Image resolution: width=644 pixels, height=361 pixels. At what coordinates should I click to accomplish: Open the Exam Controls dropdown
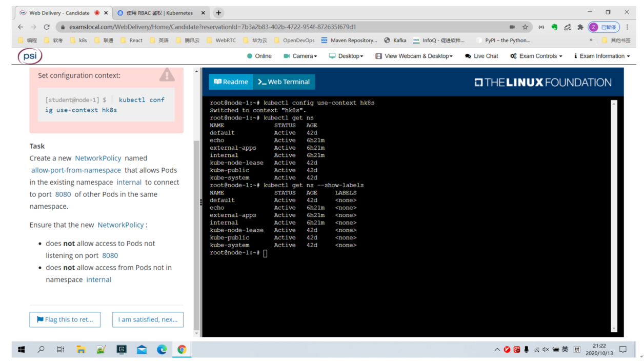point(536,56)
